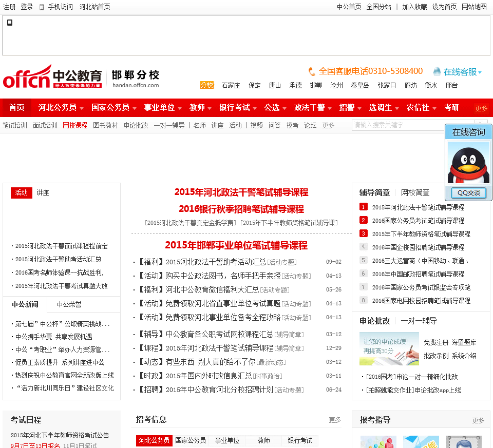This screenshot has width=493, height=448.
Task: Select the 银行考试 tab under 招考信息
Action: pos(300,440)
